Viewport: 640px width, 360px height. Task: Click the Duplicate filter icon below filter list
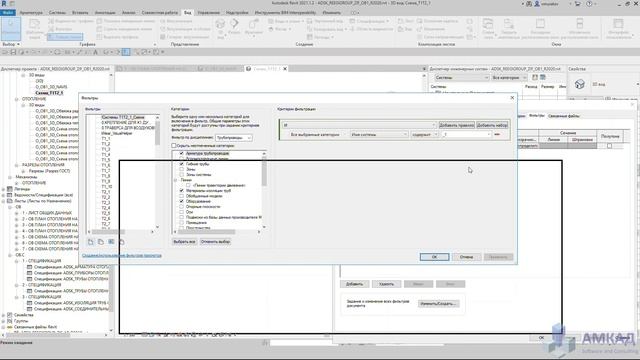point(101,242)
